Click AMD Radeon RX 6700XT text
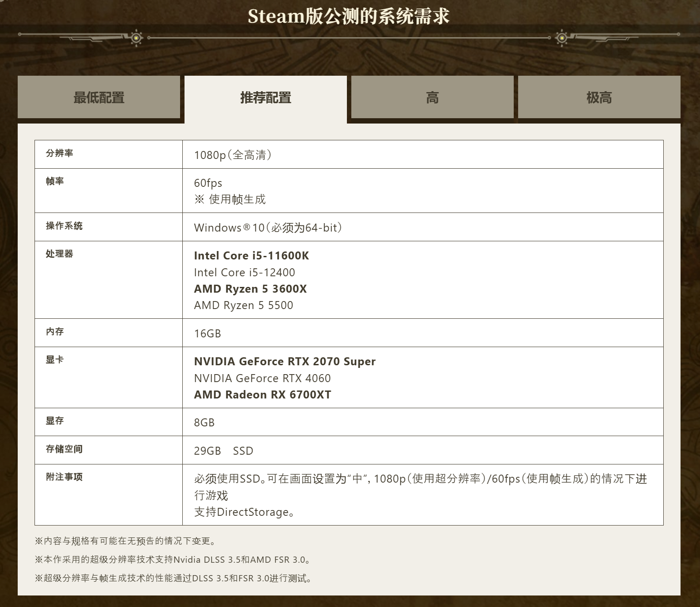Screen dimensions: 700x607 [x=263, y=394]
